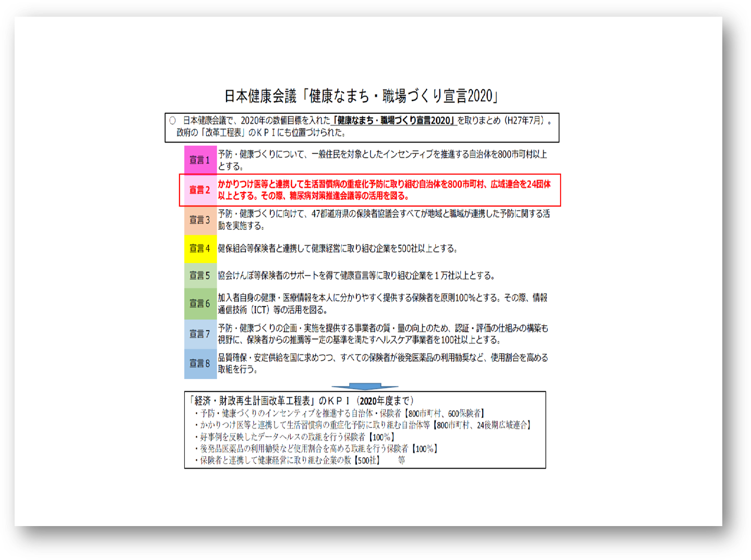The width and height of the screenshot is (751, 560).
Task: Click the peach 宣言3 label box
Action: (200, 220)
